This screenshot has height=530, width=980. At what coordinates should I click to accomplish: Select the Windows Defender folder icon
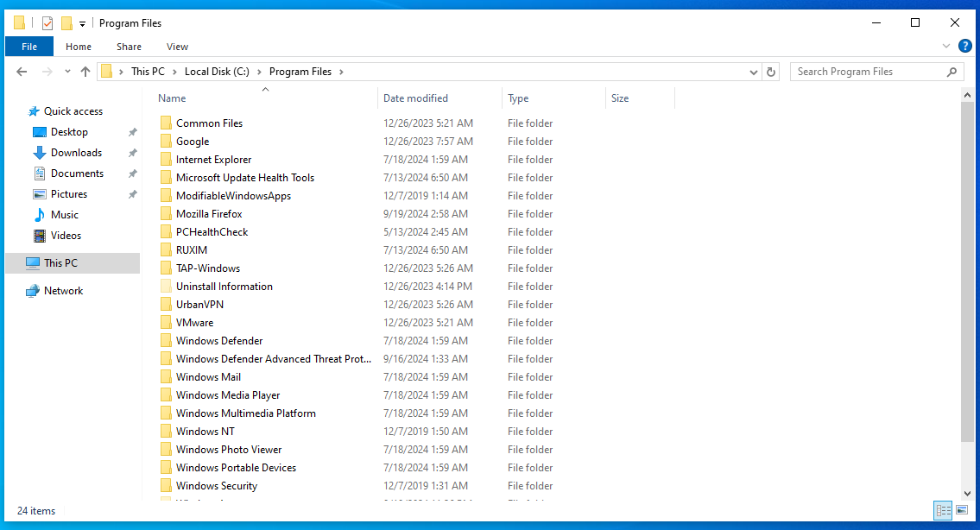(x=166, y=341)
